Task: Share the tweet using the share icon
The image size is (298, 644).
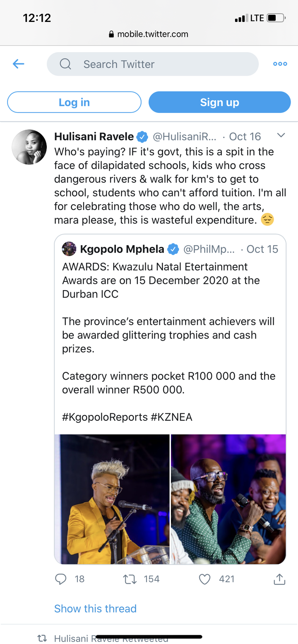Action: (279, 579)
